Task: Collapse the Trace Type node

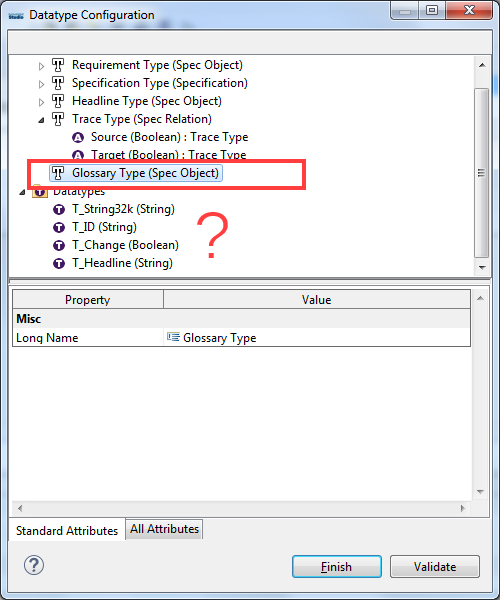Action: 41,120
